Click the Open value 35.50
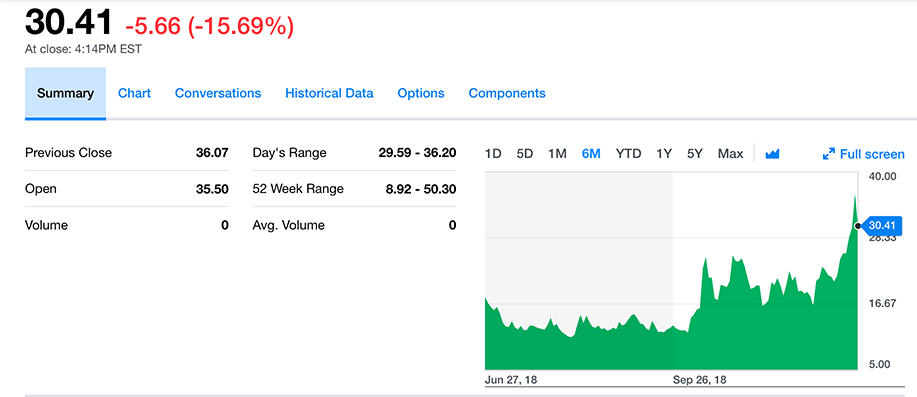This screenshot has height=397, width=917. [x=212, y=189]
